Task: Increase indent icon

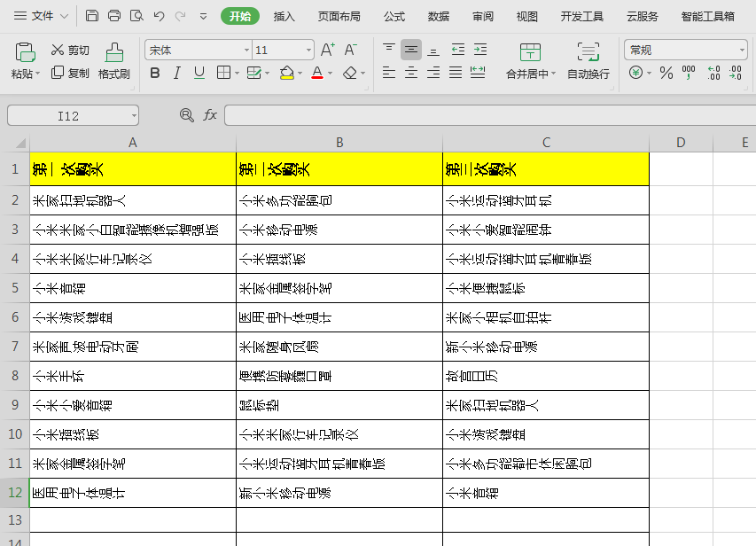Action: tap(480, 50)
